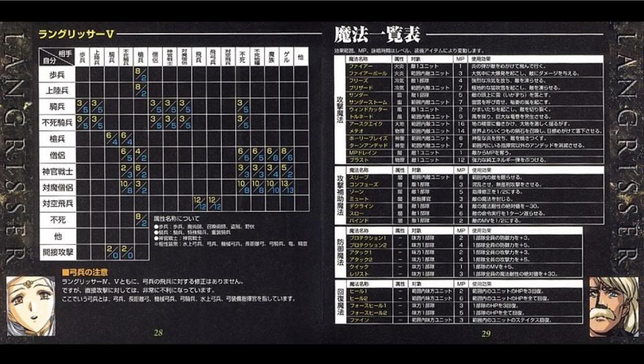Click the 5/2 cell in 神官戦士 row
Screen dimensions: 644x364
coord(287,171)
